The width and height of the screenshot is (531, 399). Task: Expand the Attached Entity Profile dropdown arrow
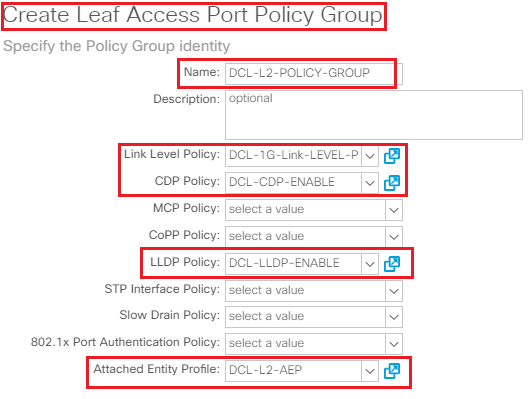(x=370, y=371)
